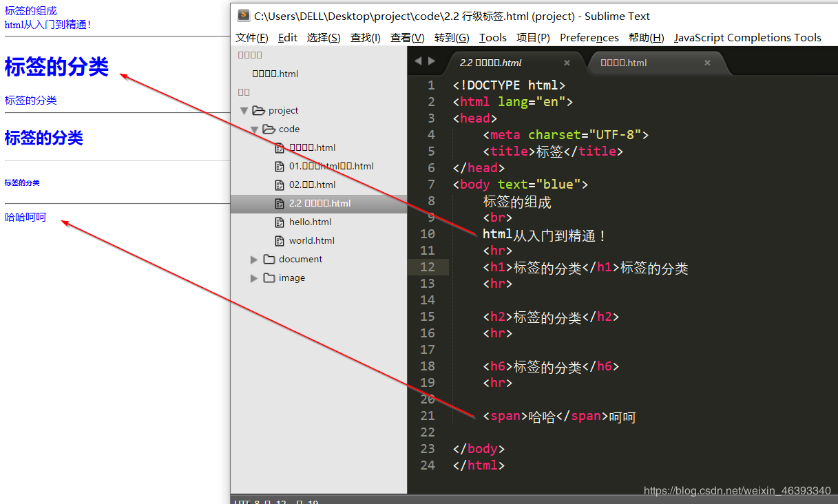Click the tiny h6 标签的分类 heading in browser
The width and height of the screenshot is (838, 504).
(x=22, y=183)
